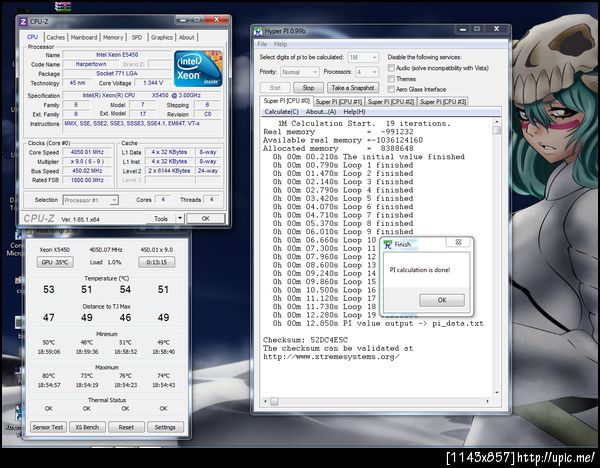Click the log's scroll down arrow

coord(497,393)
